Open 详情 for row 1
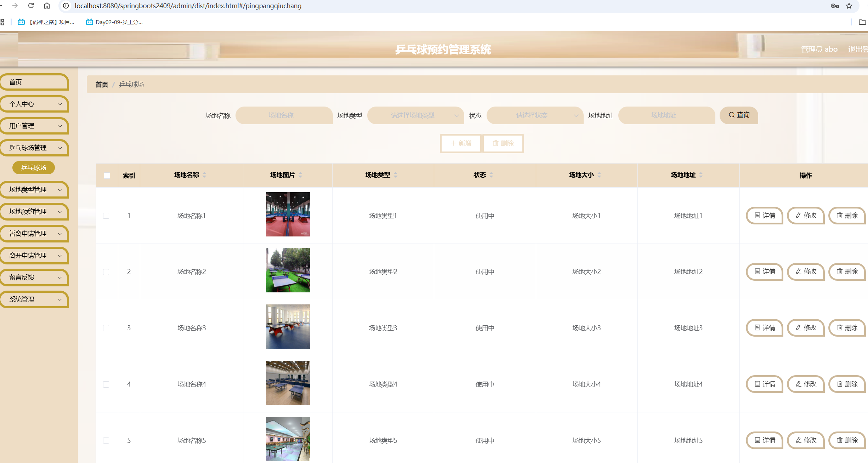 tap(765, 216)
